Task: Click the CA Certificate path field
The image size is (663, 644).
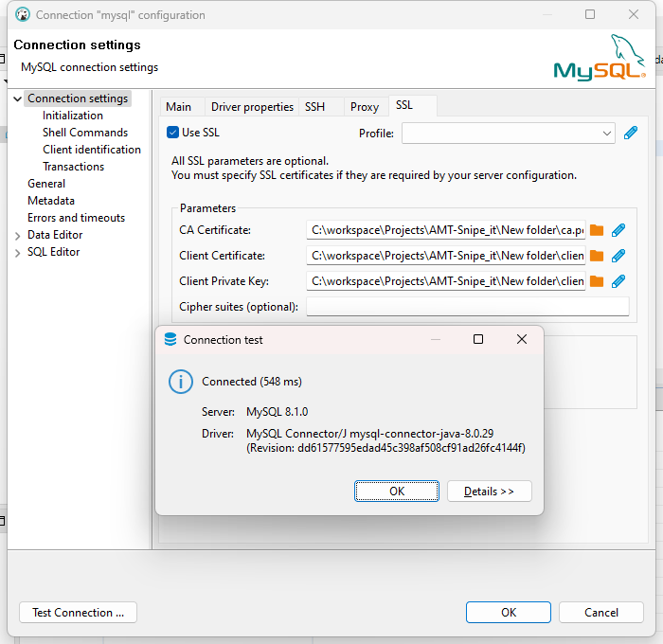Action: point(446,230)
